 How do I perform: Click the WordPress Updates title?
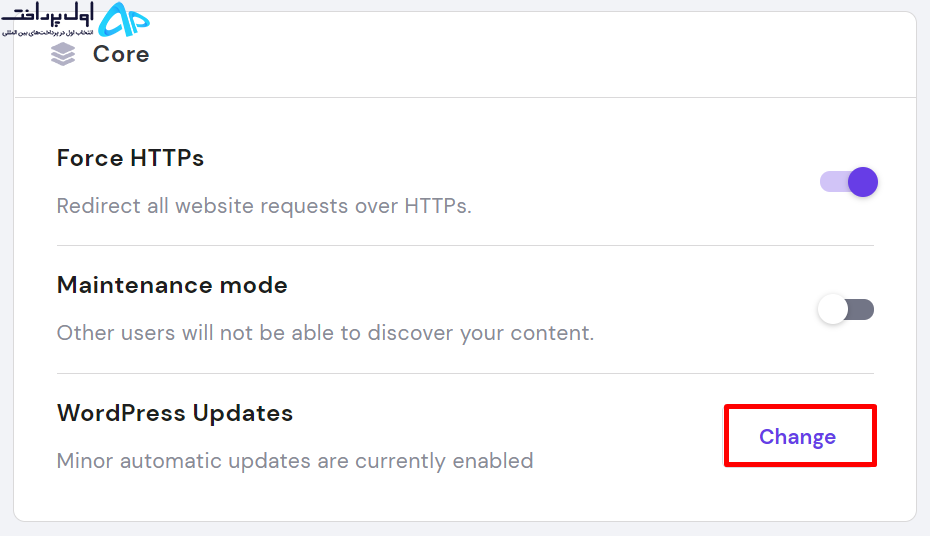[175, 413]
